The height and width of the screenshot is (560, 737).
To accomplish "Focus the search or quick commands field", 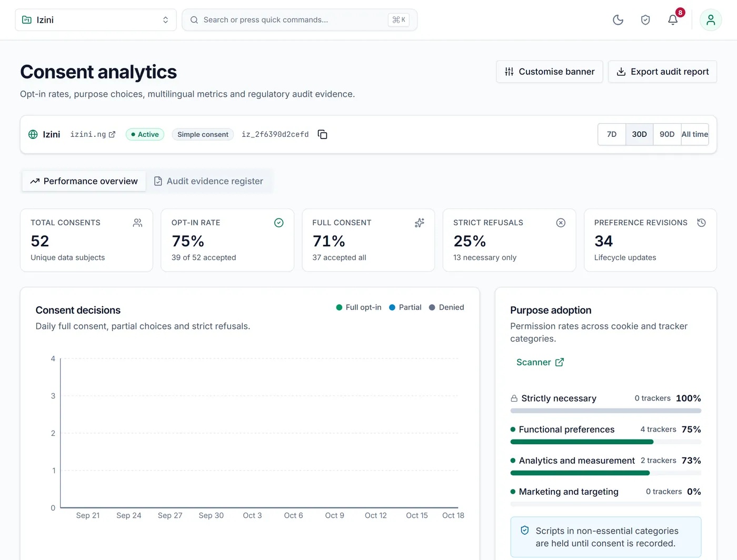I will pos(300,20).
